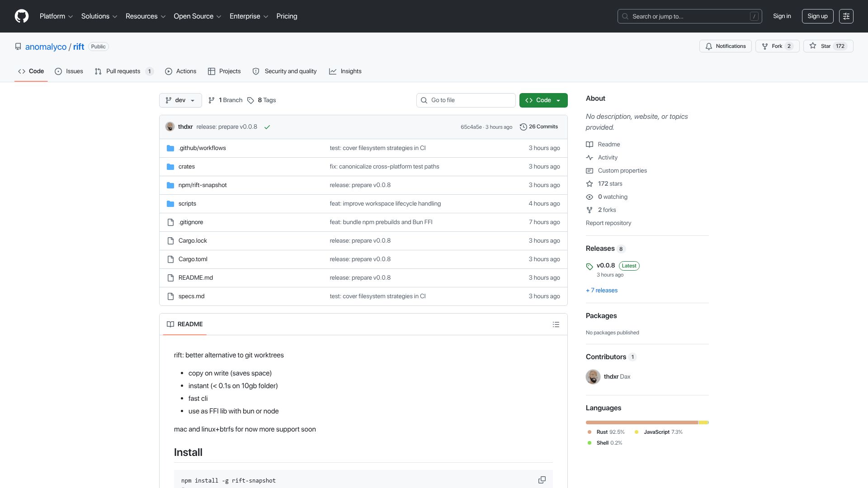The image size is (868, 488).
Task: Open the GitHub homepage logo
Action: click(22, 16)
